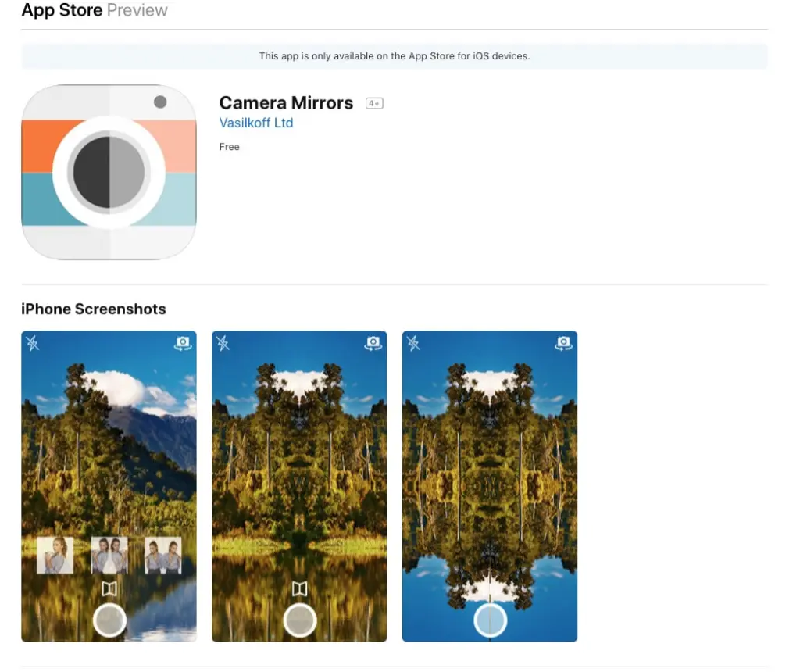Open the third four-way mirrored screenshot
This screenshot has height=672, width=800.
pos(489,486)
